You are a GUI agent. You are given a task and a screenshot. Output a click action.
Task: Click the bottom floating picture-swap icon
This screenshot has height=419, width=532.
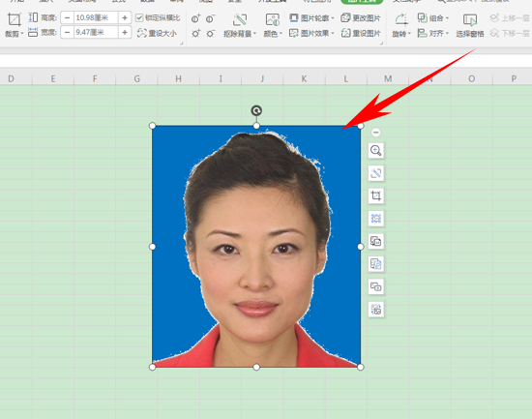pos(376,310)
